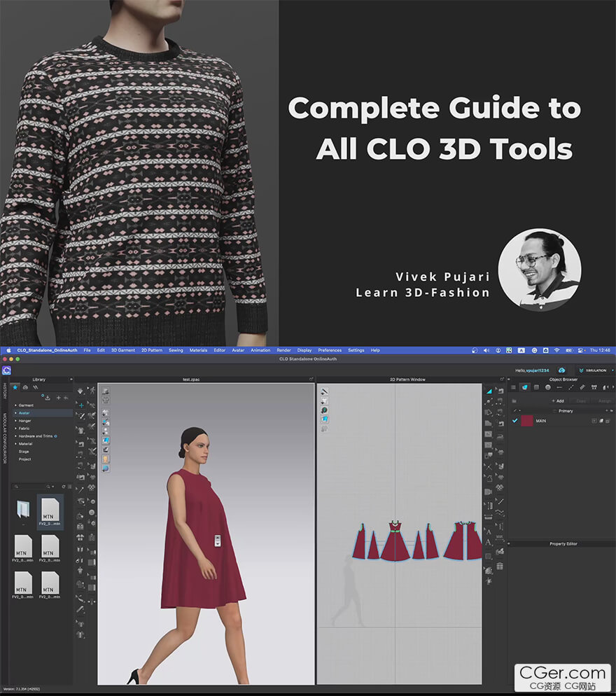Open the 3D Garment menu

click(123, 350)
